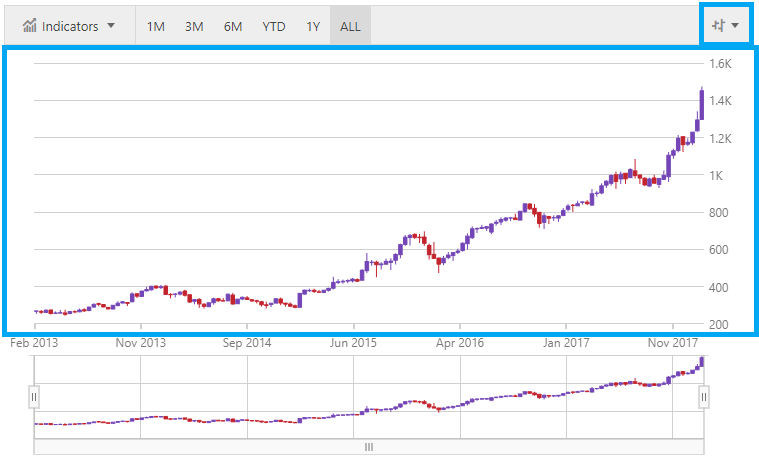Grab the left navigator range handle
The image size is (759, 460).
pos(34,397)
